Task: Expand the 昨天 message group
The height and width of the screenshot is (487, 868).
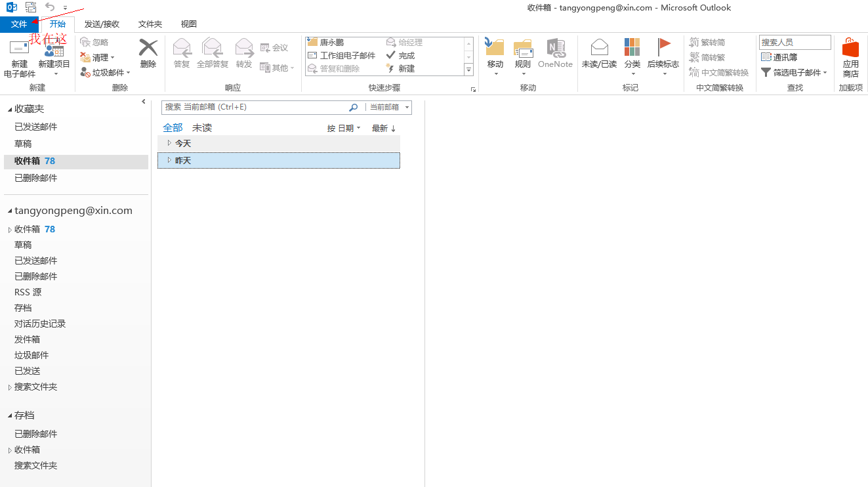Action: 169,160
